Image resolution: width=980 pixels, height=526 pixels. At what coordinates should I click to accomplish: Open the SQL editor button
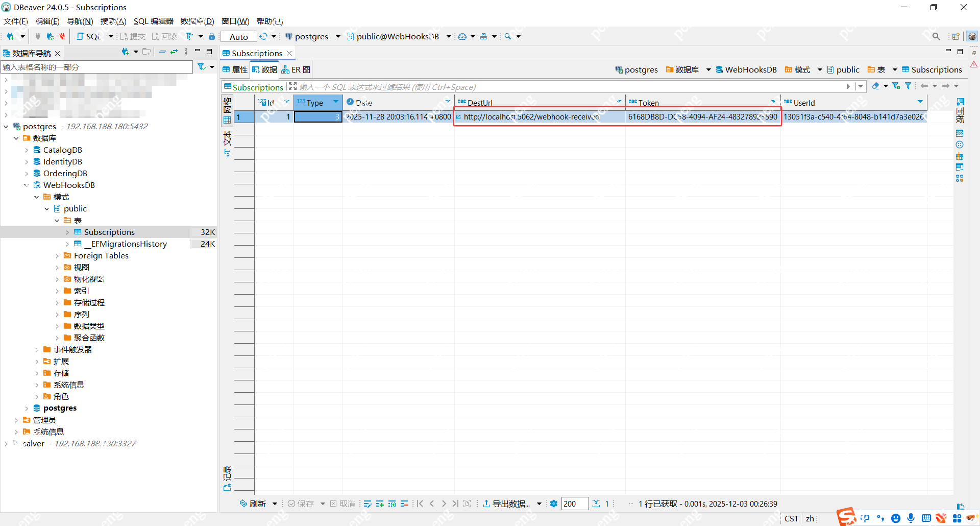click(89, 36)
